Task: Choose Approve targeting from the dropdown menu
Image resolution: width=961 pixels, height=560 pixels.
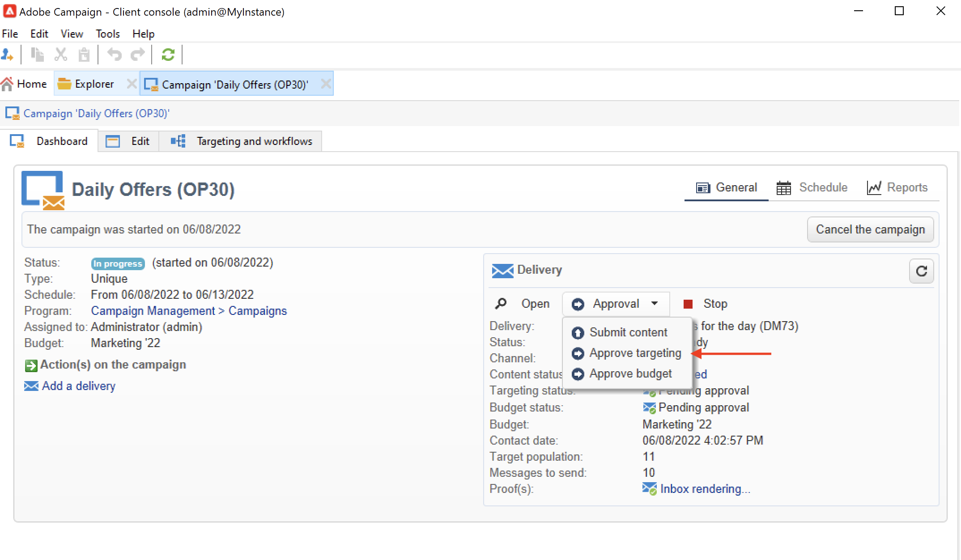Action: pos(635,353)
